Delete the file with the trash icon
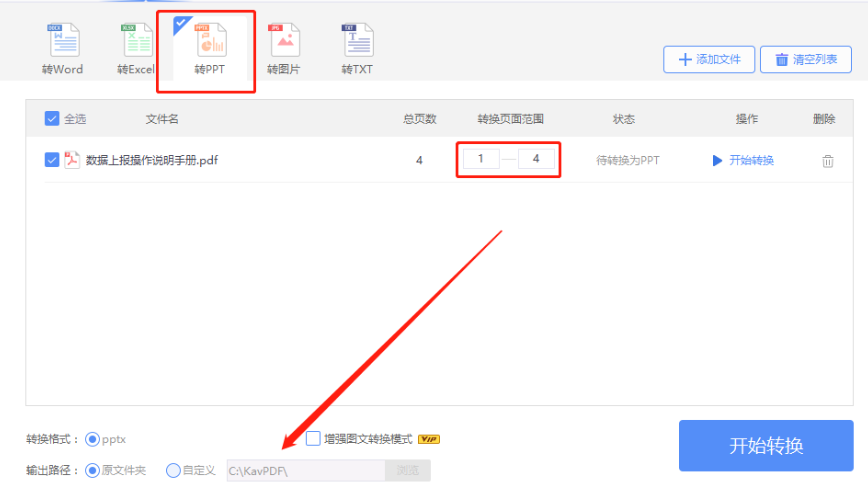 [x=828, y=161]
